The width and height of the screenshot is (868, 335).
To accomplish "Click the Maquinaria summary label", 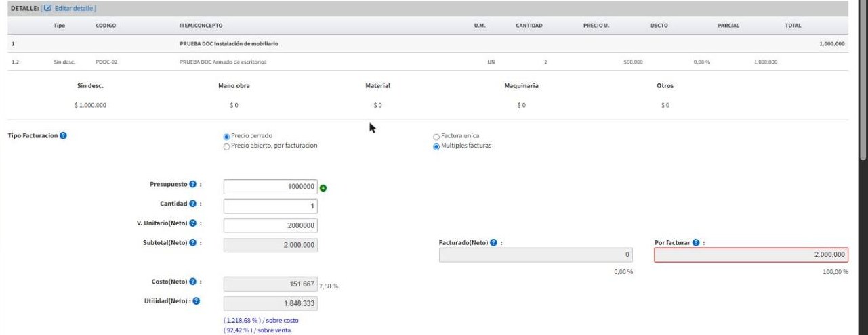I will (522, 86).
